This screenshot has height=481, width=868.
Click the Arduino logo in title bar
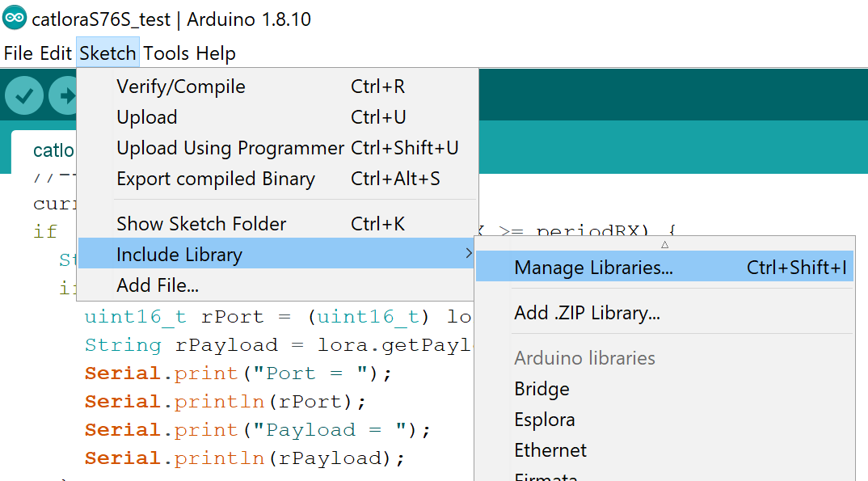coord(15,18)
